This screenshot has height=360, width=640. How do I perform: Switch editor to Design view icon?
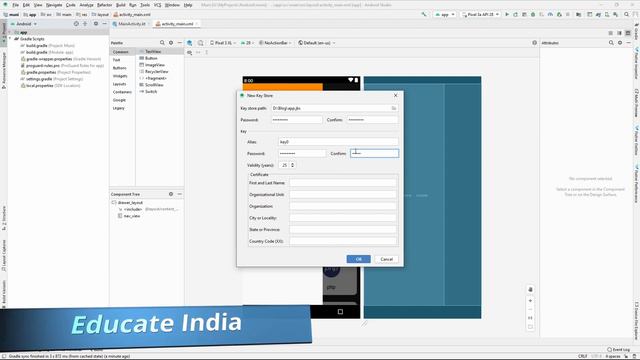[628, 33]
